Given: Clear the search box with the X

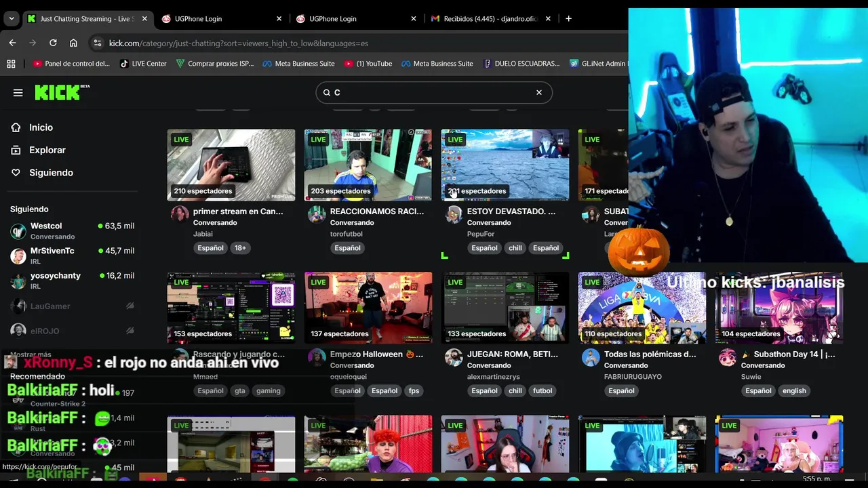Looking at the screenshot, I should [x=539, y=92].
